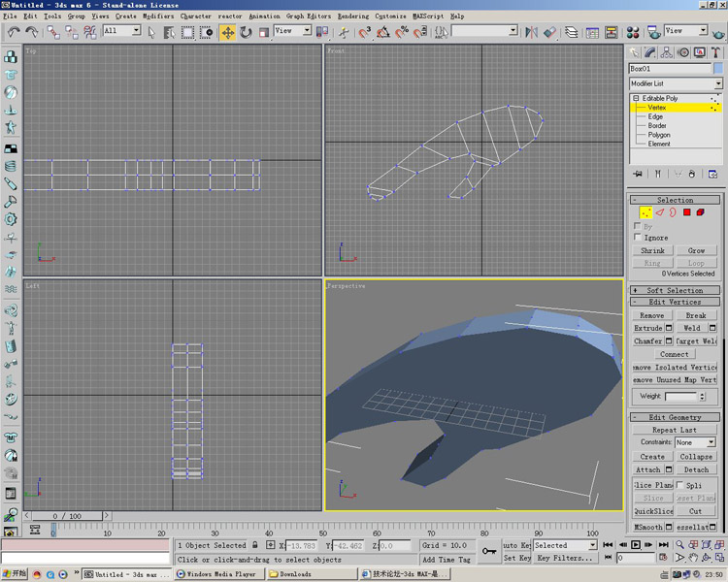Viewport: 728px width, 582px height.
Task: Open the Modifiers menu
Action: (x=158, y=16)
